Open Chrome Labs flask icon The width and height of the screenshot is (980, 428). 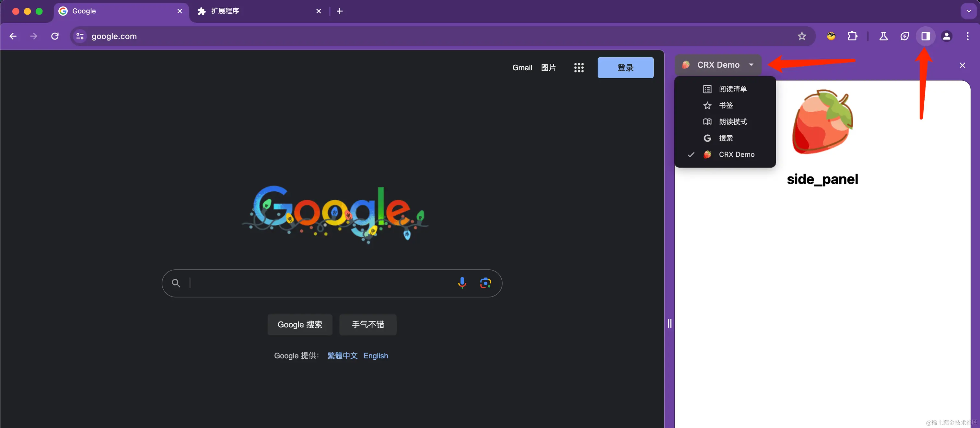(883, 36)
